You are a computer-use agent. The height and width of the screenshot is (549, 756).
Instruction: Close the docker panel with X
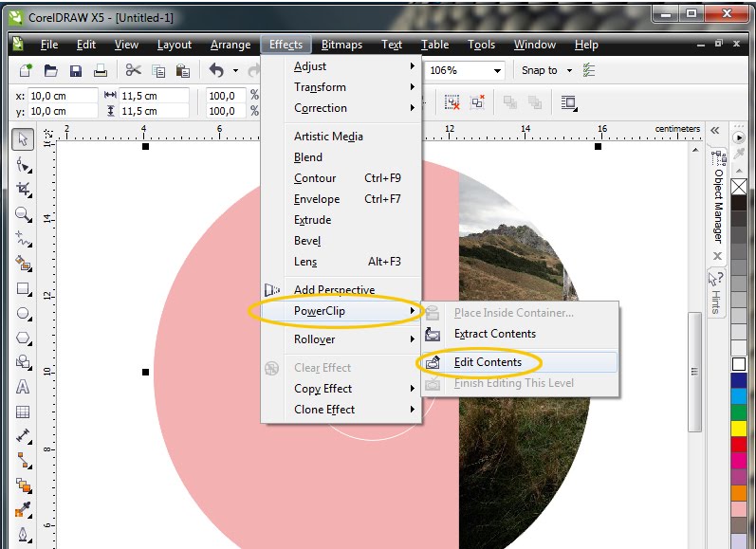pyautogui.click(x=717, y=256)
